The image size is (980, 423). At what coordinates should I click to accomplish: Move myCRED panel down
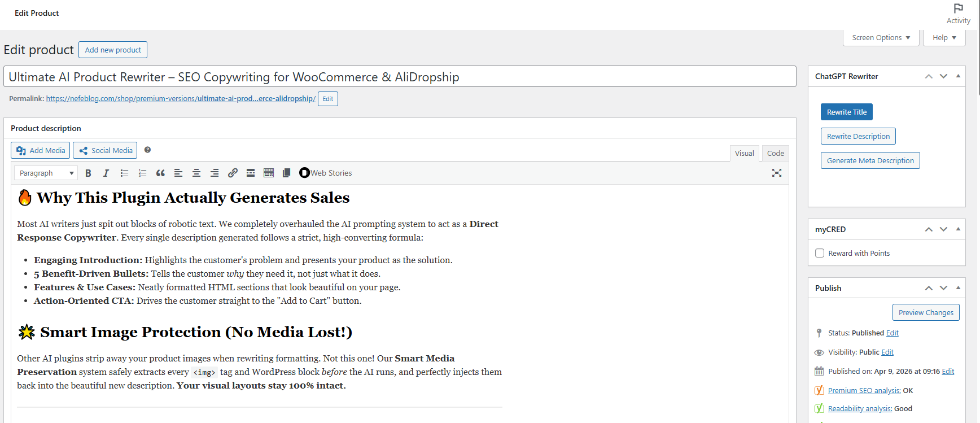pos(943,229)
